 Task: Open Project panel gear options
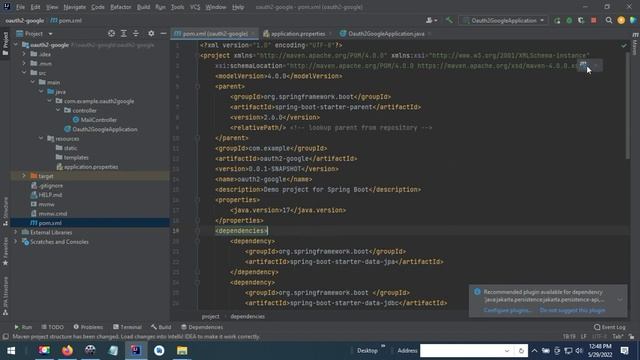(151, 33)
